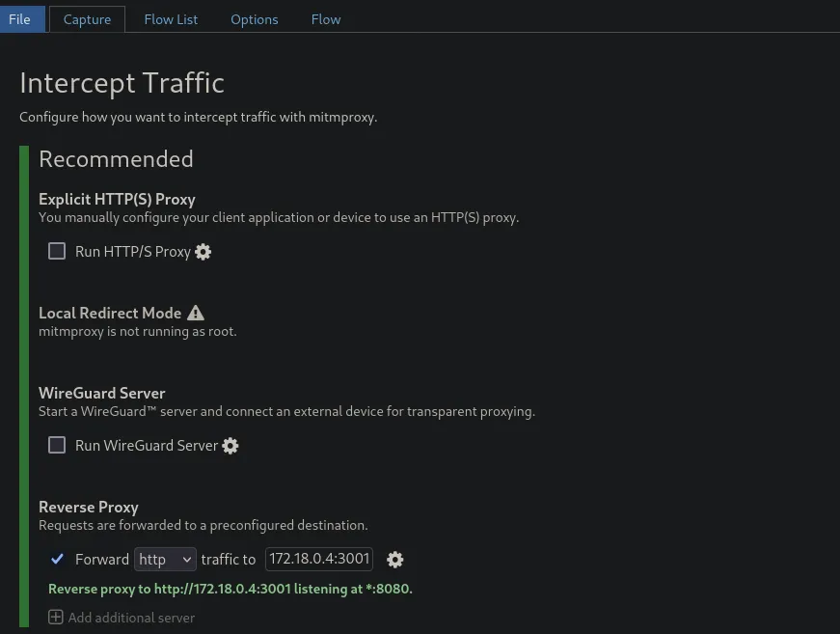The image size is (840, 634).
Task: Open the WireGuard Server settings gear
Action: [x=230, y=445]
